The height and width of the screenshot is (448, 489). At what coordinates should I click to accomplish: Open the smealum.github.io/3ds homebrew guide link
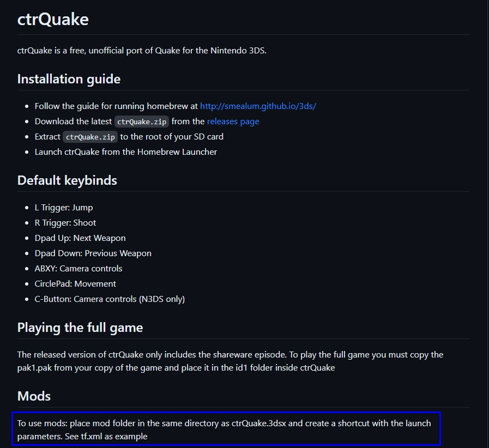[258, 106]
